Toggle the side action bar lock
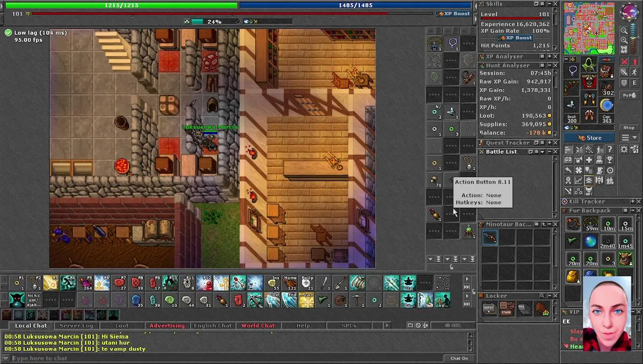The height and width of the screenshot is (364, 643). 451,266
